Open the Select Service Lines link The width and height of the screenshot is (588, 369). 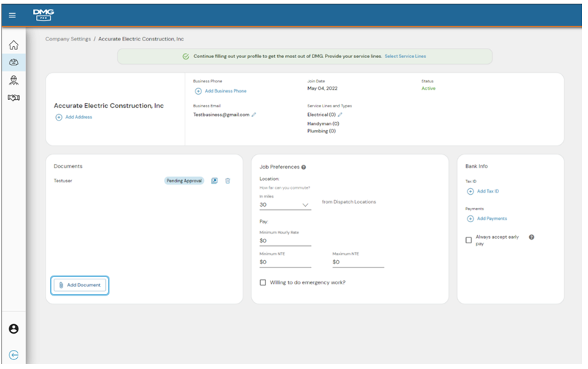(405, 56)
